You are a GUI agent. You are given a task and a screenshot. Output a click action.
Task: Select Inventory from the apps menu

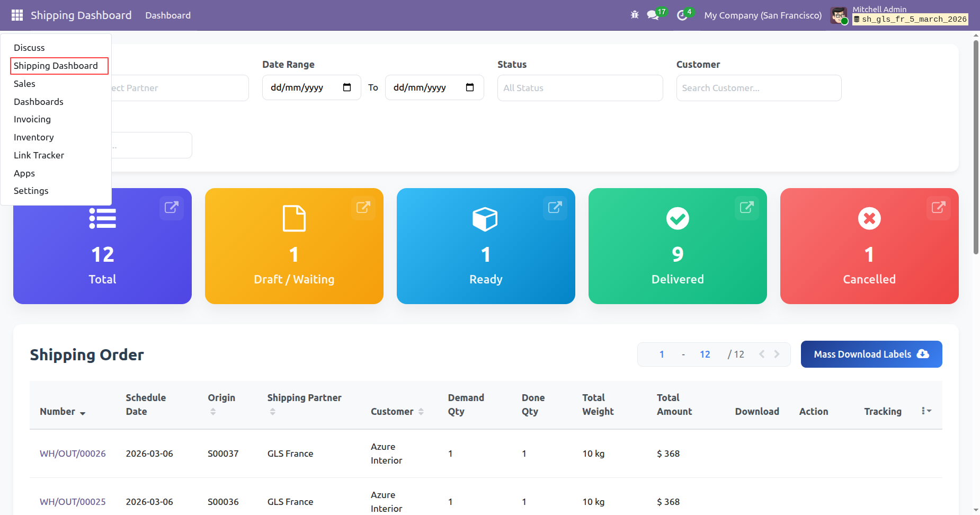click(34, 137)
